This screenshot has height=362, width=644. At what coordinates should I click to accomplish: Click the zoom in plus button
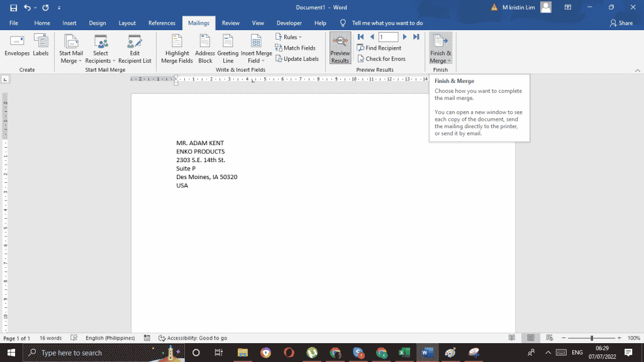(x=619, y=338)
